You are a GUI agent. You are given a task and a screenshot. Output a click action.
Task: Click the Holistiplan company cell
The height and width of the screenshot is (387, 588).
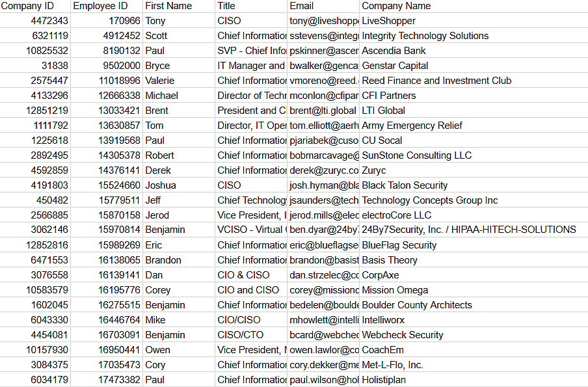[389, 380]
